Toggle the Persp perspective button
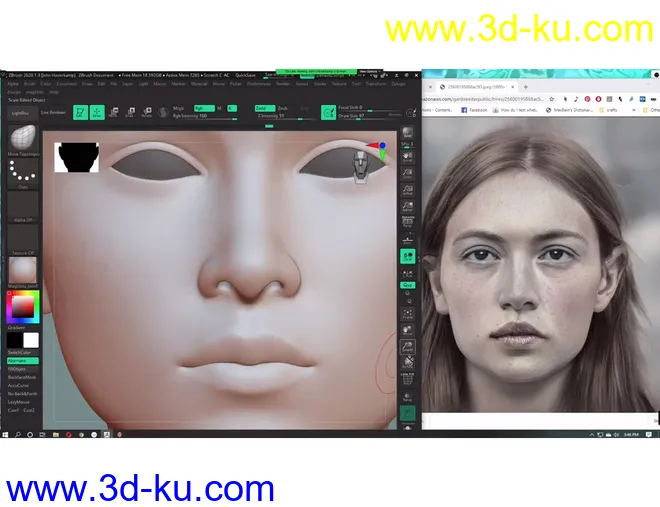Viewport: 660px width, 507px height. click(407, 221)
